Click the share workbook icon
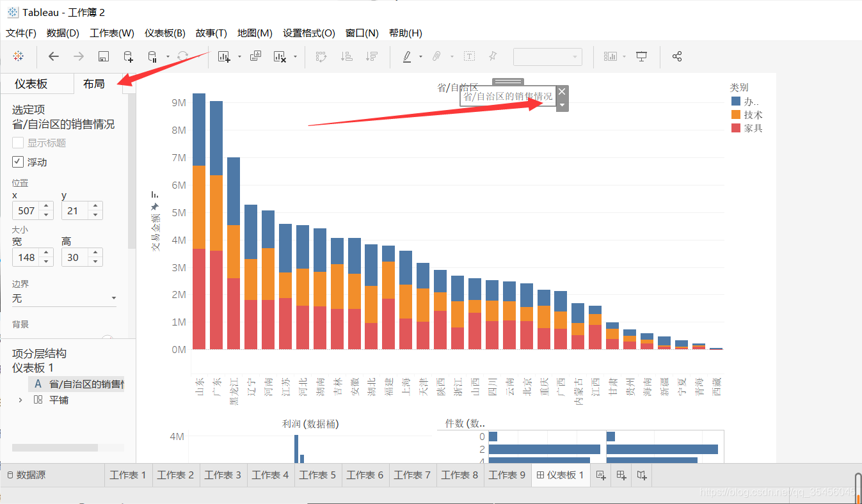 (x=677, y=56)
